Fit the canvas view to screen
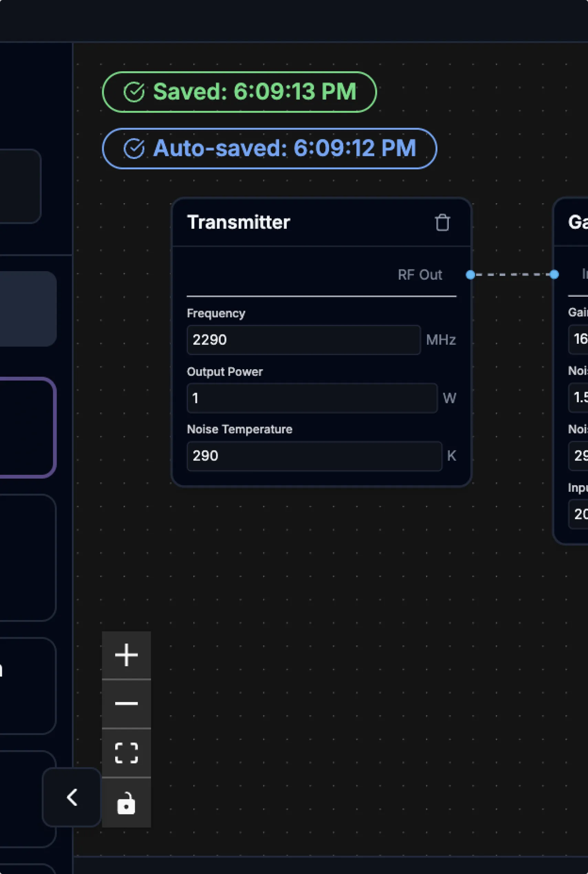 pos(127,753)
